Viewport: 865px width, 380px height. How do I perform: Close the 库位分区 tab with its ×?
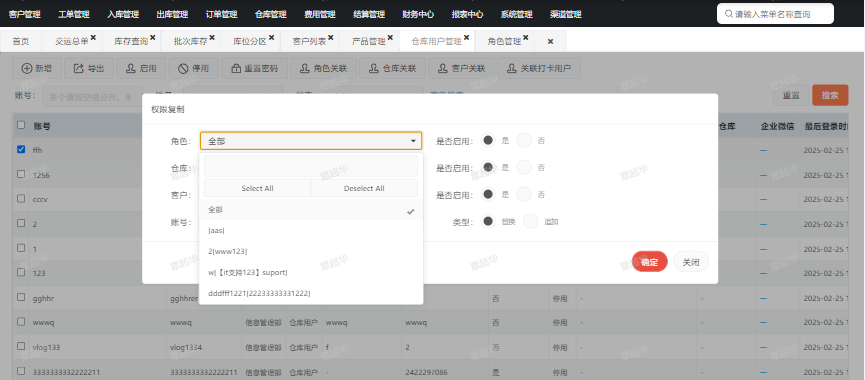point(271,38)
